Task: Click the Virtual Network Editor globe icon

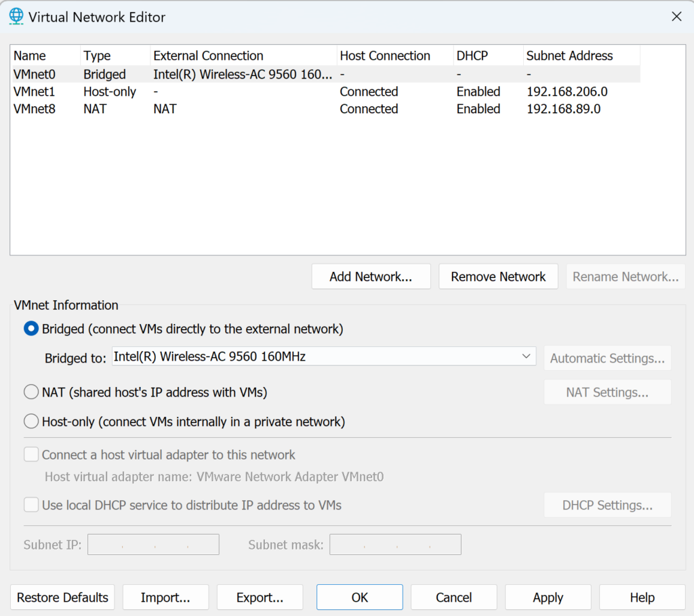Action: pyautogui.click(x=16, y=16)
